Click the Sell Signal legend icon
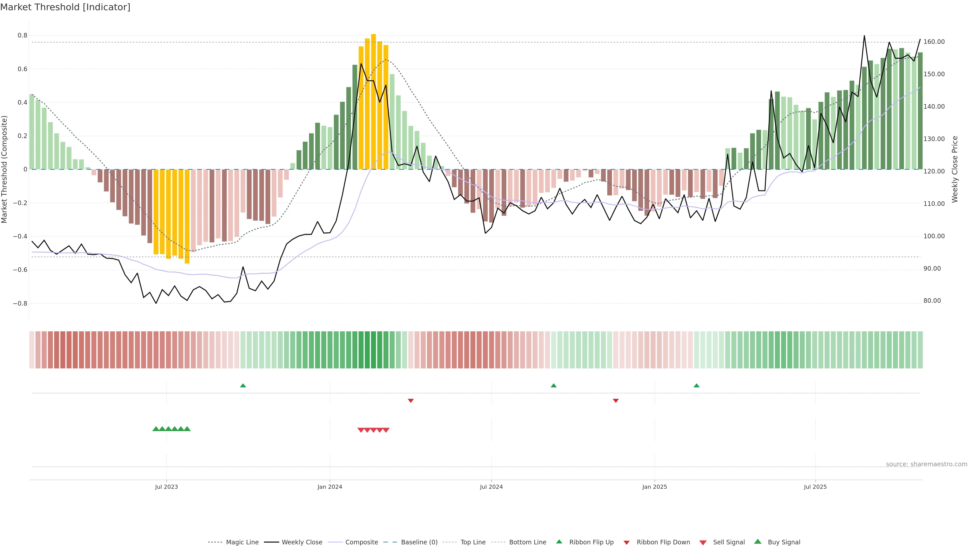The width and height of the screenshot is (980, 551). [x=703, y=543]
